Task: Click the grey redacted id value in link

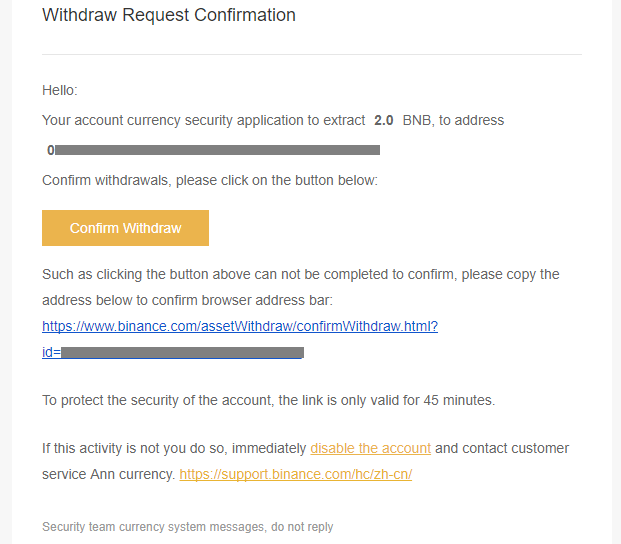Action: pyautogui.click(x=183, y=352)
